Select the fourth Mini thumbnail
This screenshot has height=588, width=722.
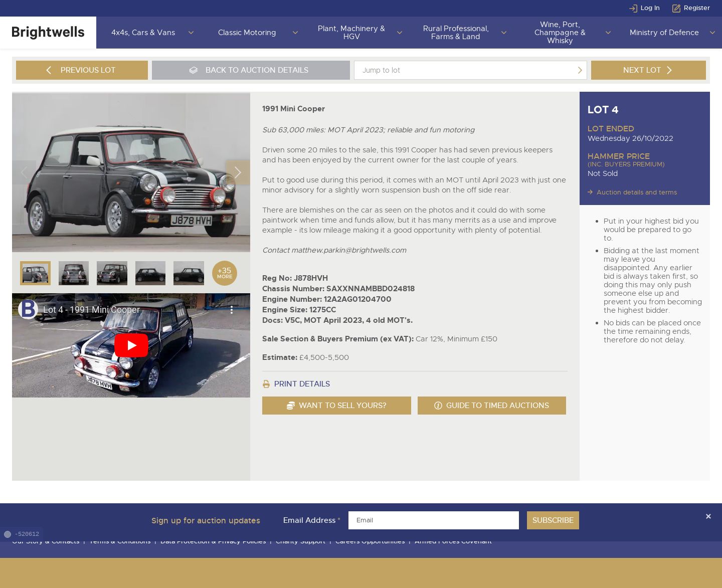(x=150, y=273)
